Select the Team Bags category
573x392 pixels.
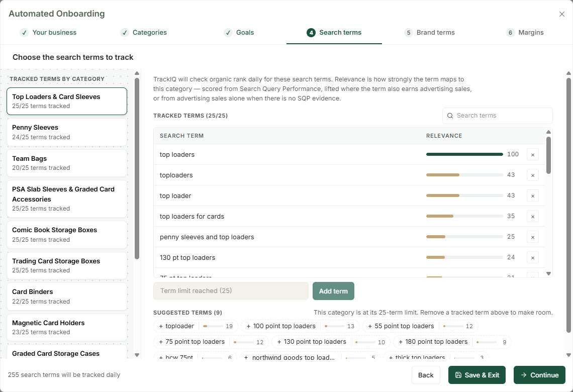coord(67,163)
